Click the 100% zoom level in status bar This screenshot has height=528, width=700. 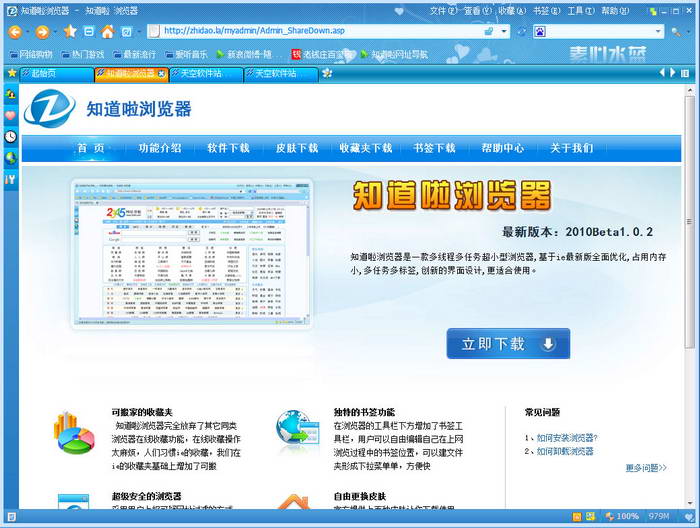point(627,516)
